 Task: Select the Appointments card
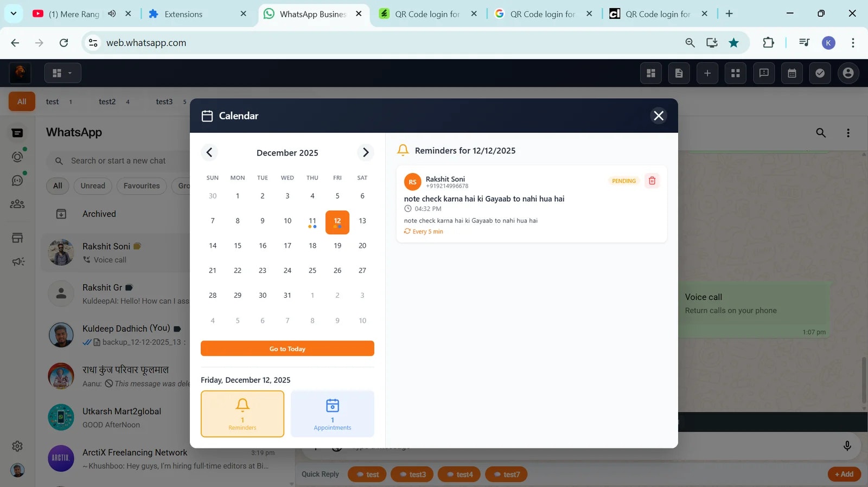click(333, 414)
